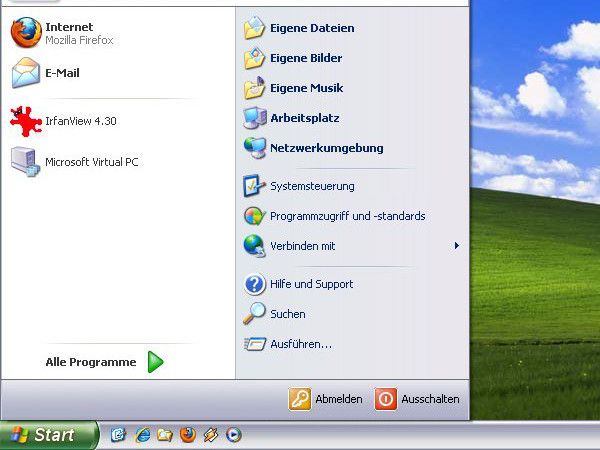Click the blue square quick launch icon next to Start
The width and height of the screenshot is (600, 450).
click(x=118, y=435)
